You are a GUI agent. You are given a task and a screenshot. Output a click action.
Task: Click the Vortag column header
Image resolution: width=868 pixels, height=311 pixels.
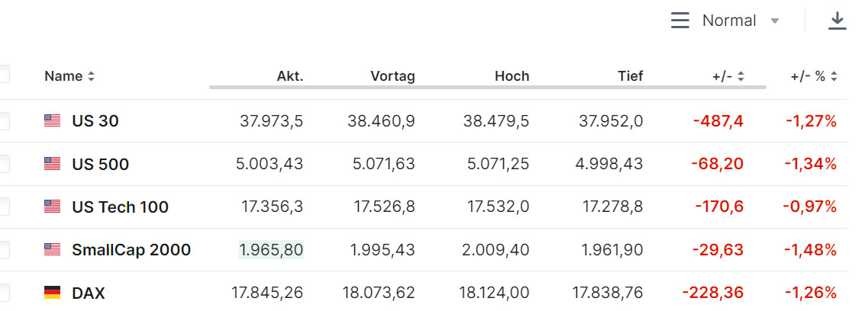(x=392, y=76)
